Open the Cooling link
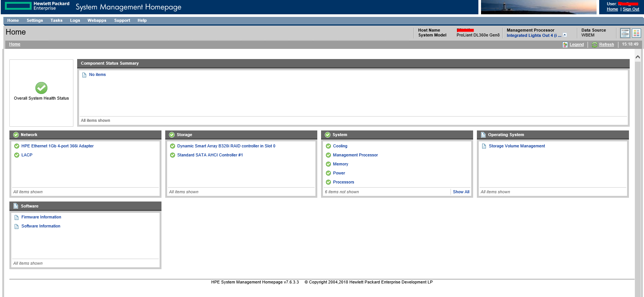Screen dimensions: 644x297 [x=340, y=146]
